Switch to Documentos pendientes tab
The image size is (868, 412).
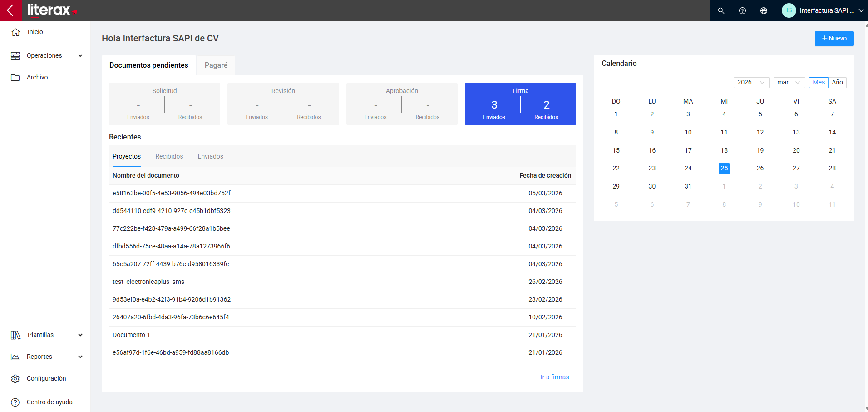pos(149,65)
